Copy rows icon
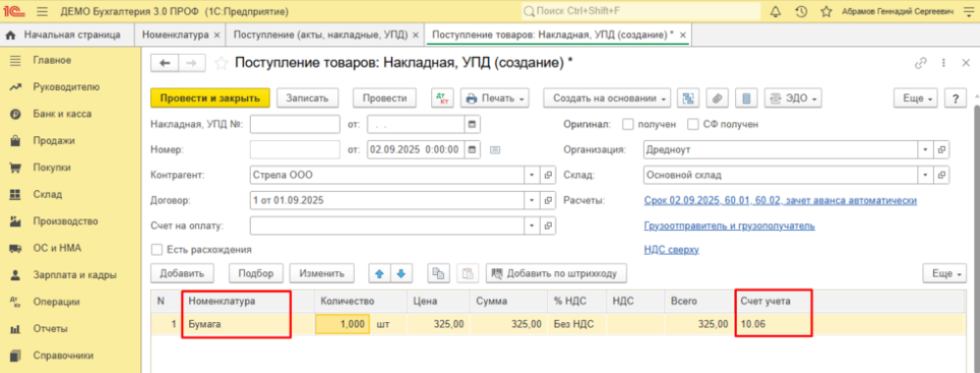980x373 pixels. coord(439,273)
